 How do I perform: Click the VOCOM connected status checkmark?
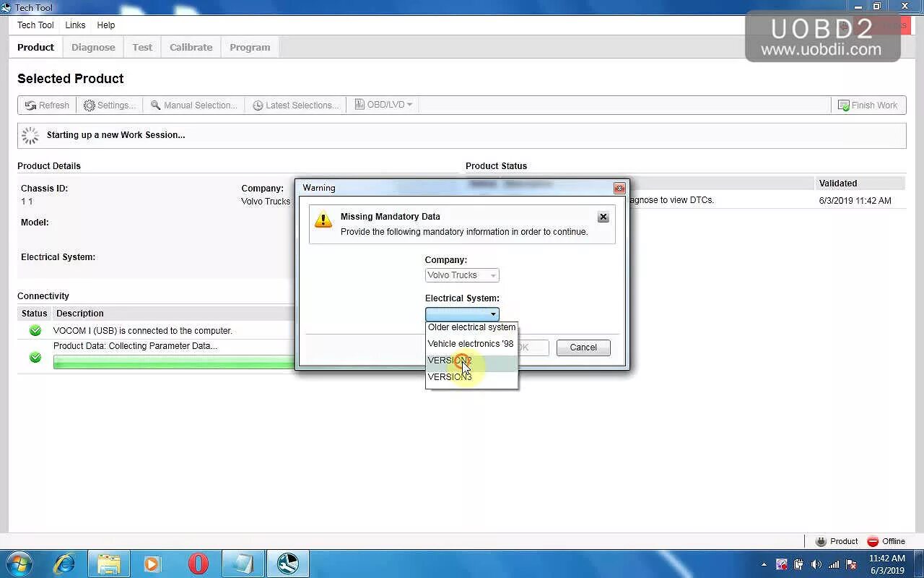(35, 330)
